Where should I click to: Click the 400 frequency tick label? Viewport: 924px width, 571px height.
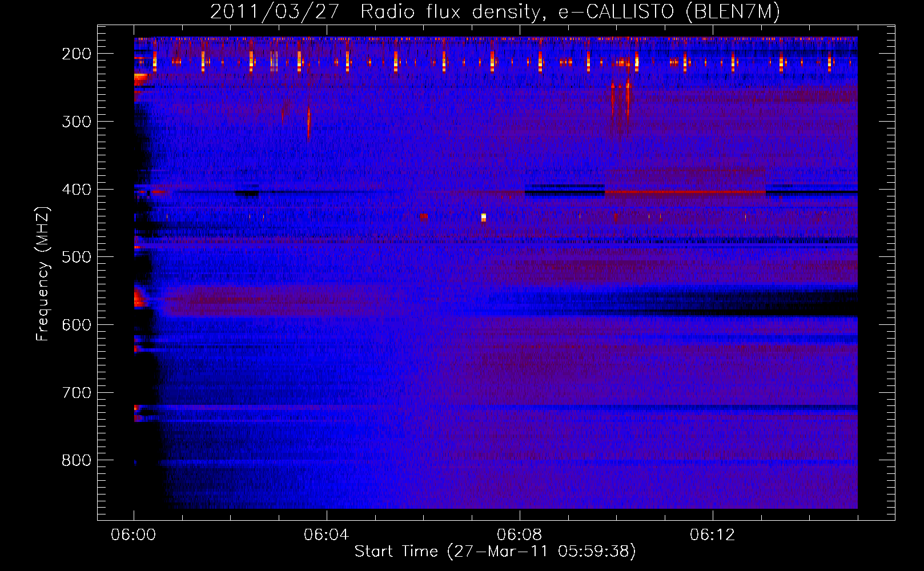(x=77, y=190)
